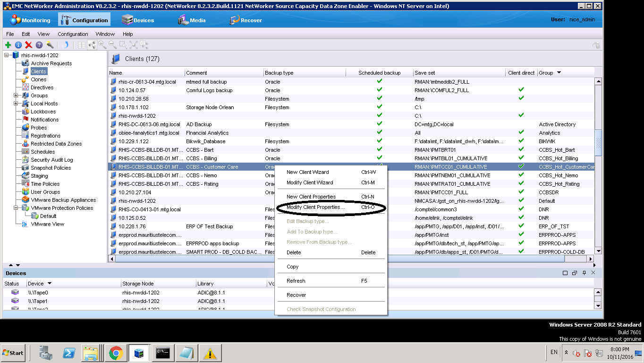Click the Refresh arrow toolbar icon

tap(66, 45)
